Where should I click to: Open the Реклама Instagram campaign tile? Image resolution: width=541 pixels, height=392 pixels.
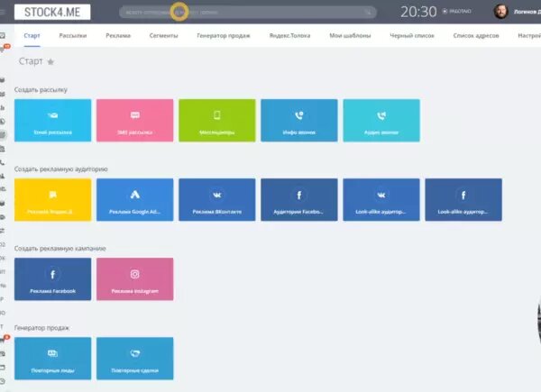click(x=135, y=279)
